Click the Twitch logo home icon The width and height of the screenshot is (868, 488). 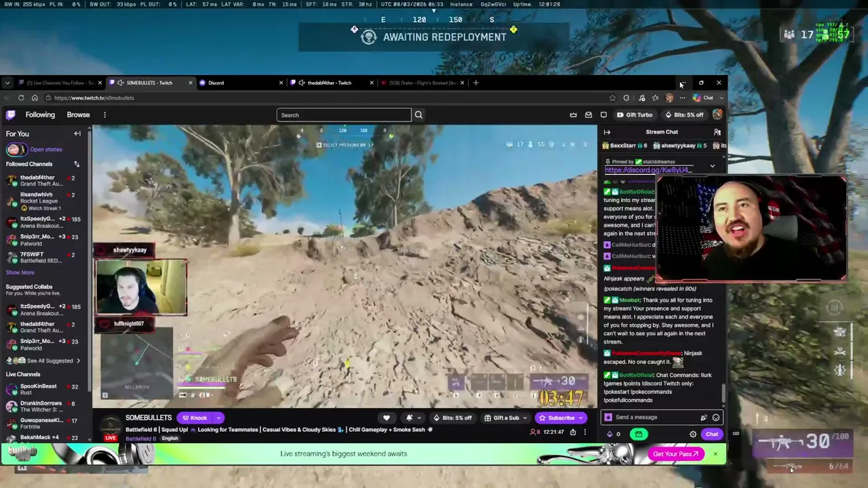pos(11,115)
